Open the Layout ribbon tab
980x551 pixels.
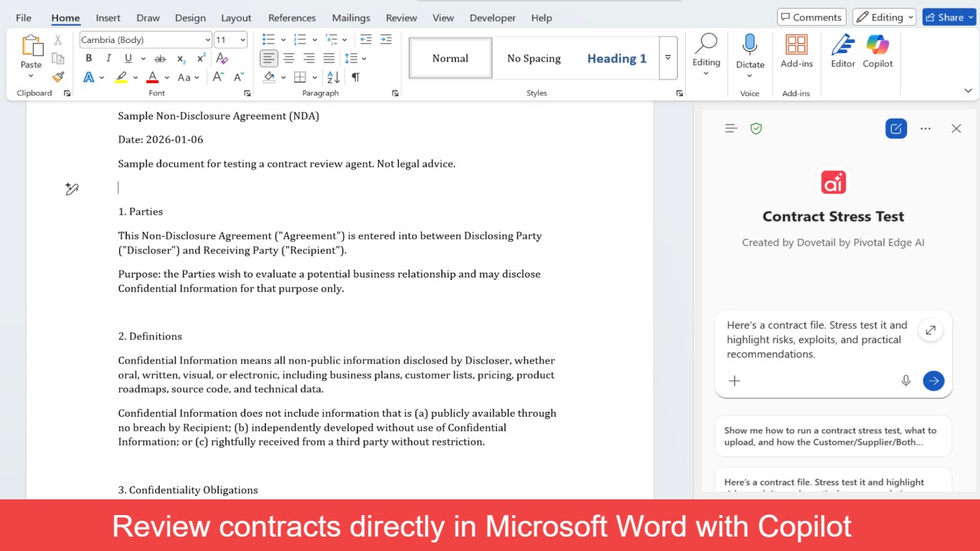click(x=236, y=18)
